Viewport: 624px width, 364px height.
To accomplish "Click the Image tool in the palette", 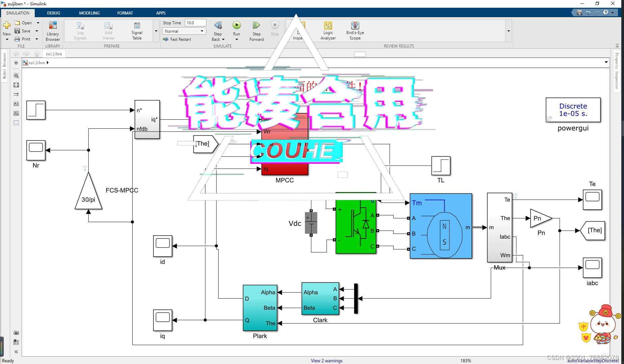I will (x=16, y=113).
